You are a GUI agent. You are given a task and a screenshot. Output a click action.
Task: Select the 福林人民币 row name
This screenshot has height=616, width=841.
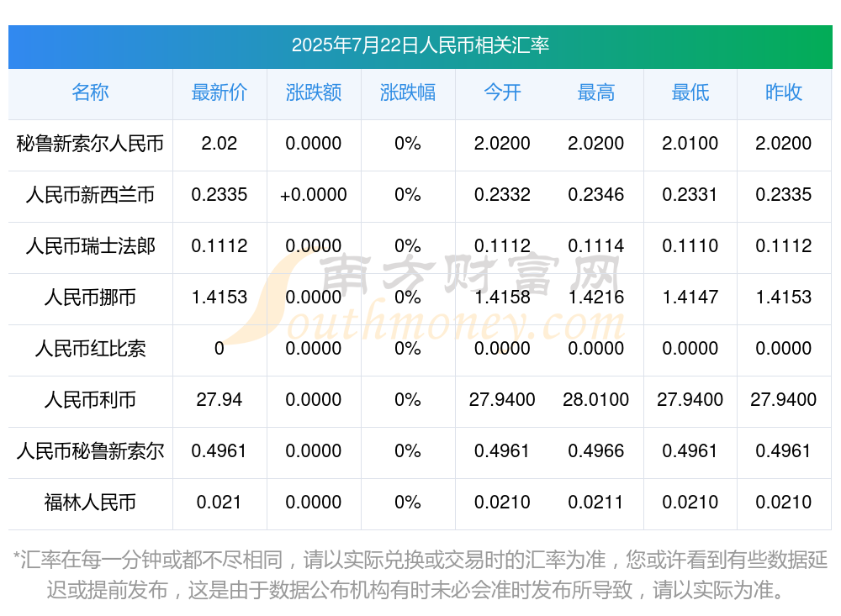[x=90, y=503]
